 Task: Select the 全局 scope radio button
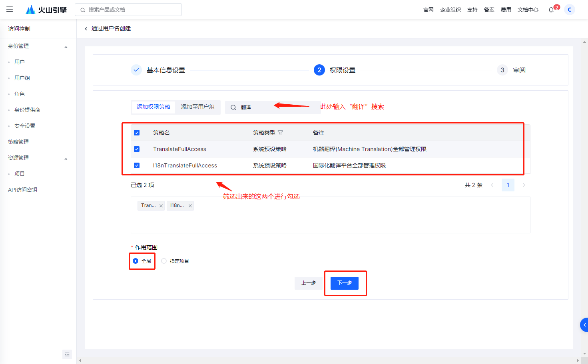pyautogui.click(x=136, y=261)
